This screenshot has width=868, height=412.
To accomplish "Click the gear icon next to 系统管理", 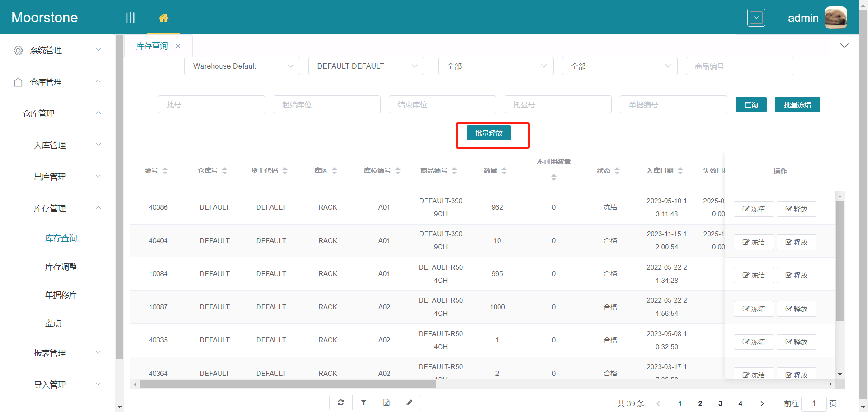I will [x=18, y=50].
